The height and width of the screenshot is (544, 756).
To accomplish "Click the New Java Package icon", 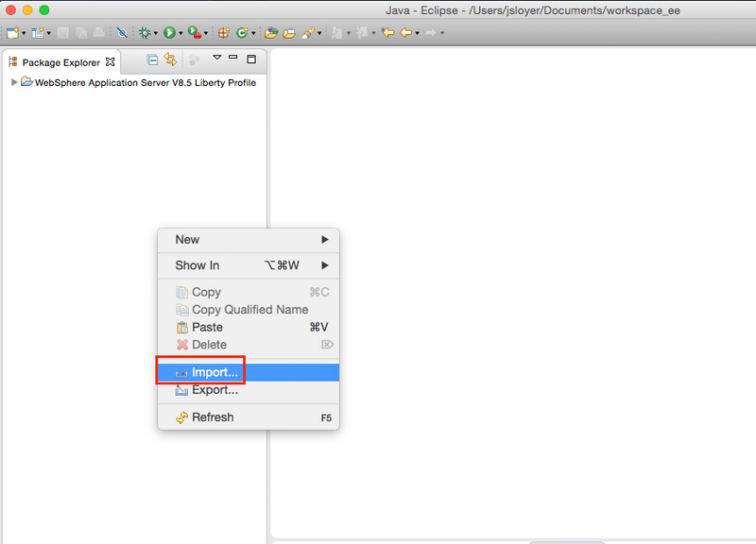I will [x=223, y=33].
